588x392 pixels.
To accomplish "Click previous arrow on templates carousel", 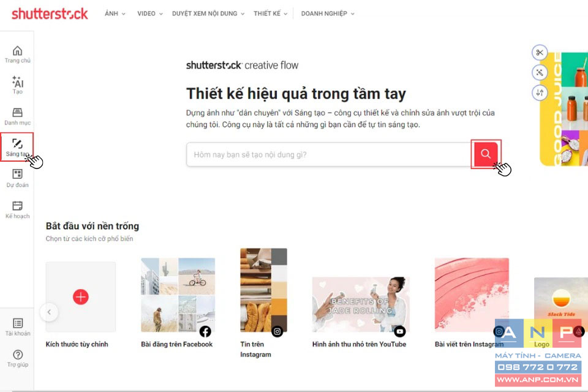I will pos(49,312).
